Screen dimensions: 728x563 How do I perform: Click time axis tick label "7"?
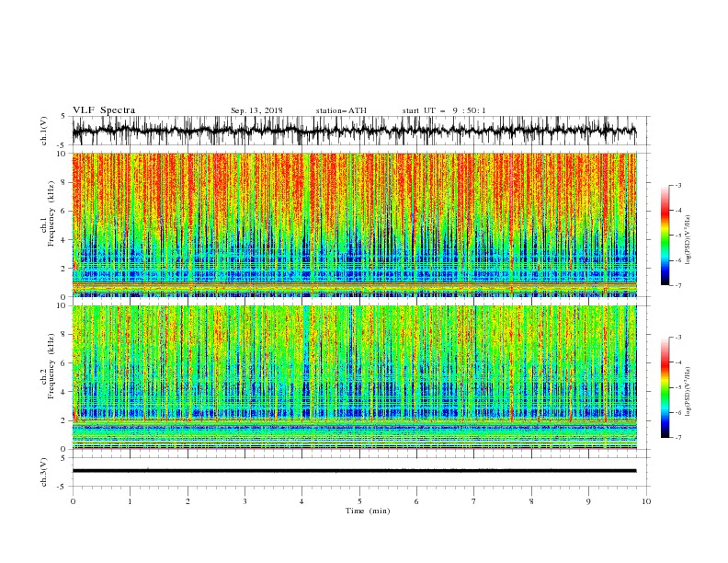(x=474, y=501)
